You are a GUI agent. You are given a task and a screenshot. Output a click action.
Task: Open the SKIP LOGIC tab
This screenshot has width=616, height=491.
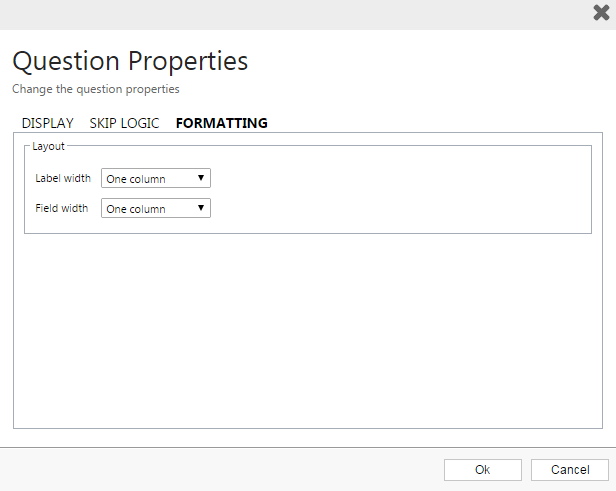[x=124, y=123]
